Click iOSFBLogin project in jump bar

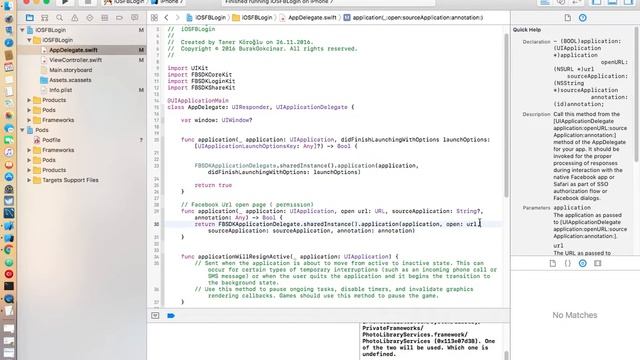[x=206, y=18]
